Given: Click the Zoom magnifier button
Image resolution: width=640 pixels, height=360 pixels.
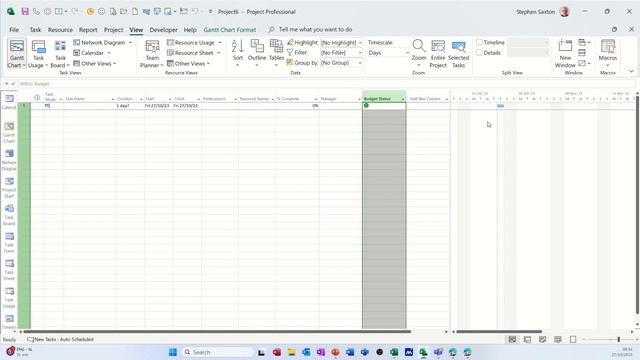Looking at the screenshot, I should tap(419, 53).
